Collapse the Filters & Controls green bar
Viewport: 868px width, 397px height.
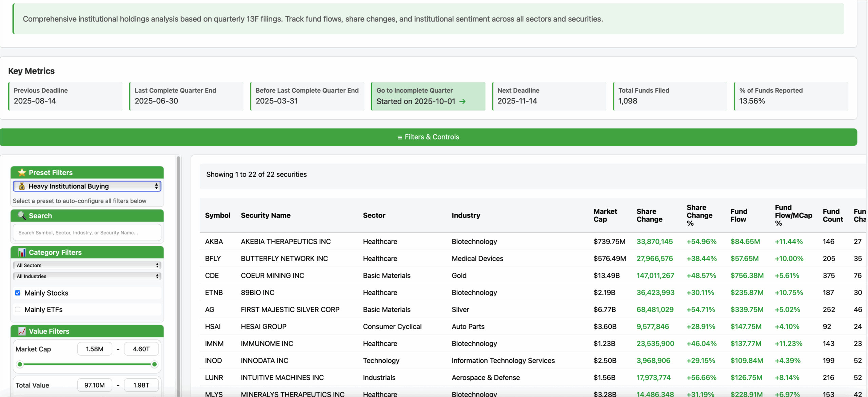pyautogui.click(x=429, y=137)
